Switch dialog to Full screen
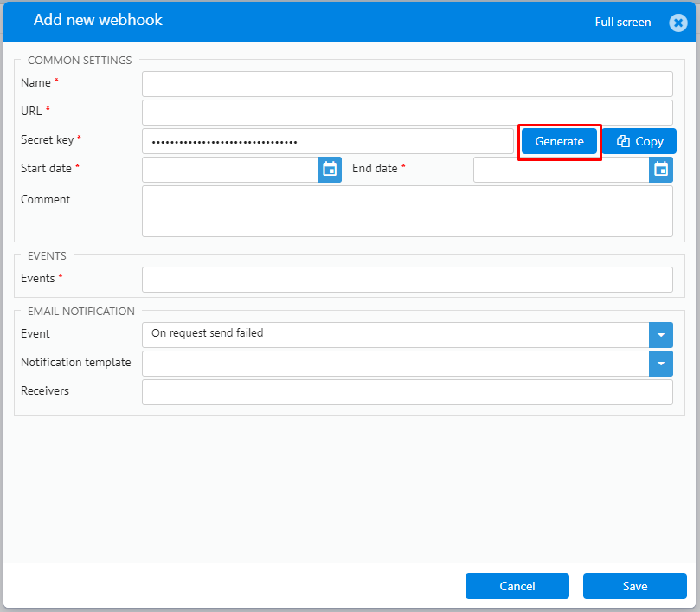The height and width of the screenshot is (612, 700). point(622,22)
